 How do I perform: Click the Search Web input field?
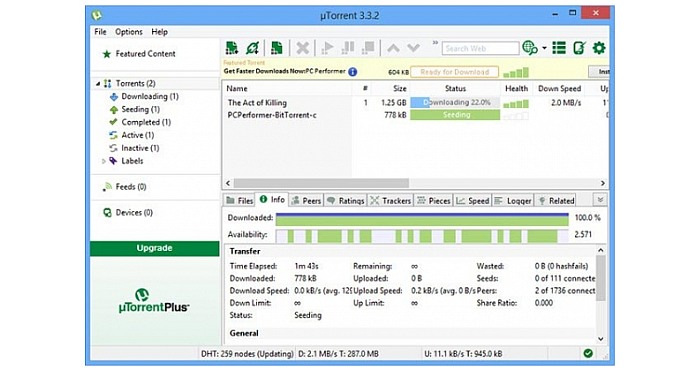pos(481,48)
